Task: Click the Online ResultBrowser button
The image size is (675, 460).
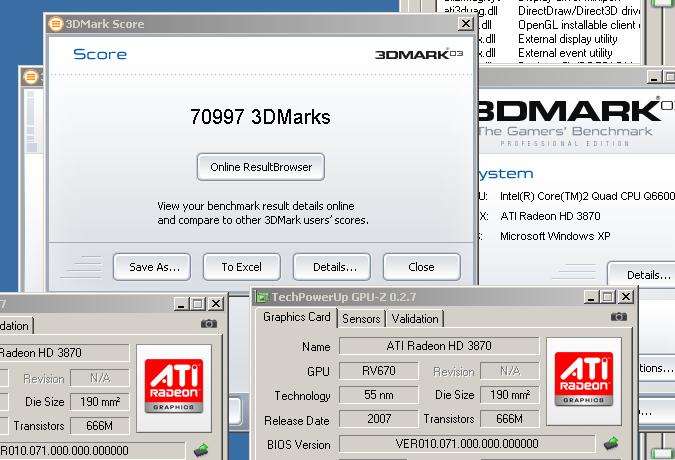Action: point(261,167)
